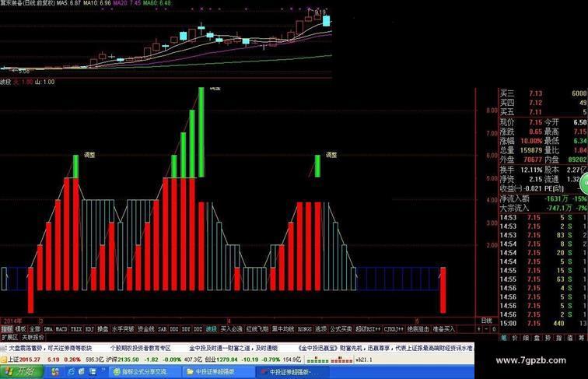Switch indicator to RONGS
This screenshot has height=379, width=588.
coord(305,329)
